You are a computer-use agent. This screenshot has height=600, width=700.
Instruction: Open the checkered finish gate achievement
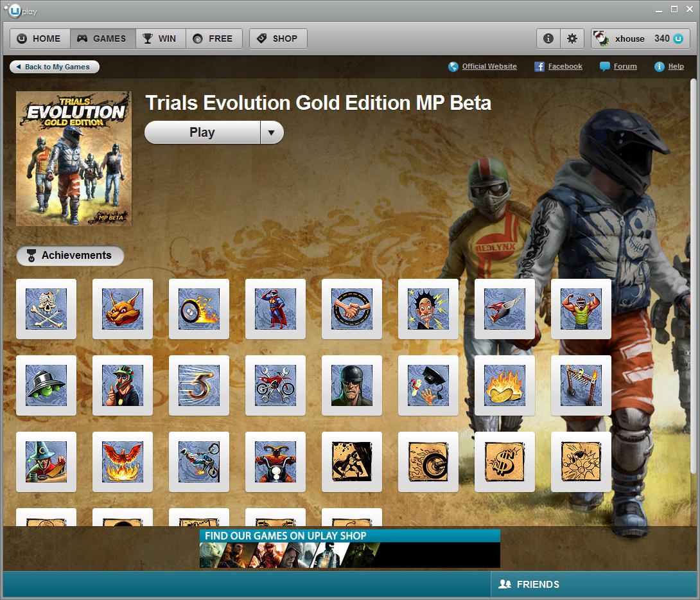coord(581,385)
